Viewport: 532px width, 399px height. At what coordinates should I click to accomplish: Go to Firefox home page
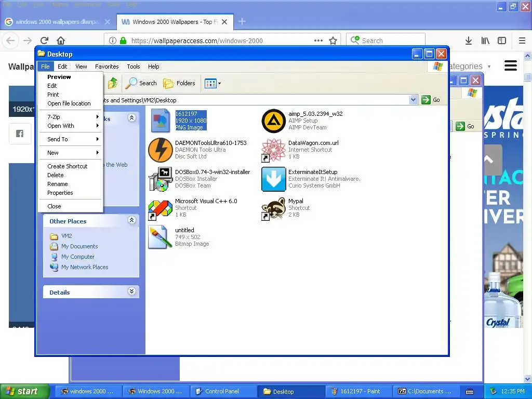tap(61, 41)
